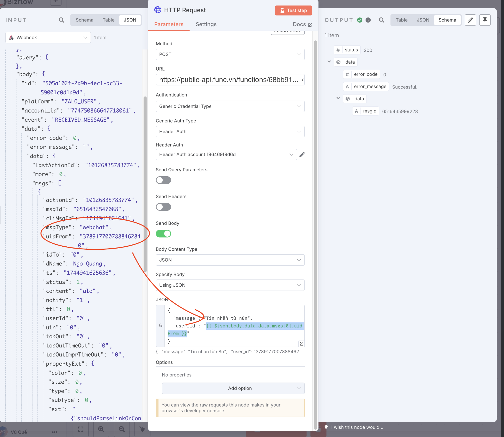Open the Webhook input node dropdown
The height and width of the screenshot is (437, 504).
click(48, 38)
